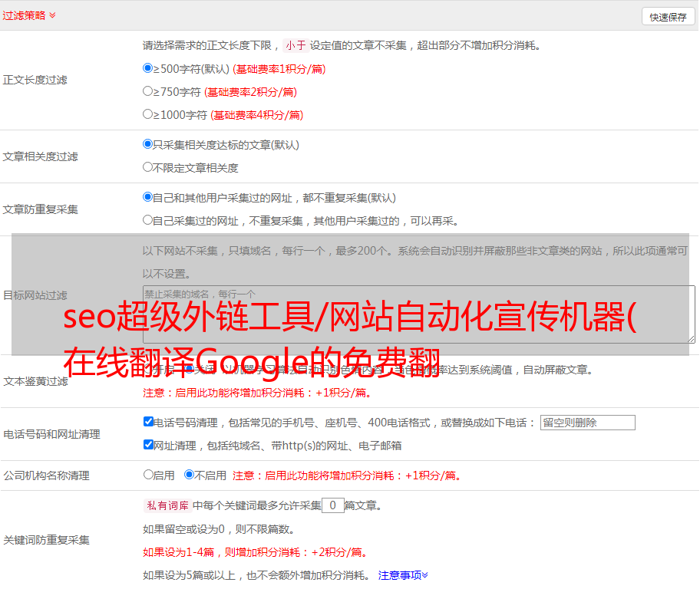Click the 电话号码和网址清理 row label

(x=51, y=434)
